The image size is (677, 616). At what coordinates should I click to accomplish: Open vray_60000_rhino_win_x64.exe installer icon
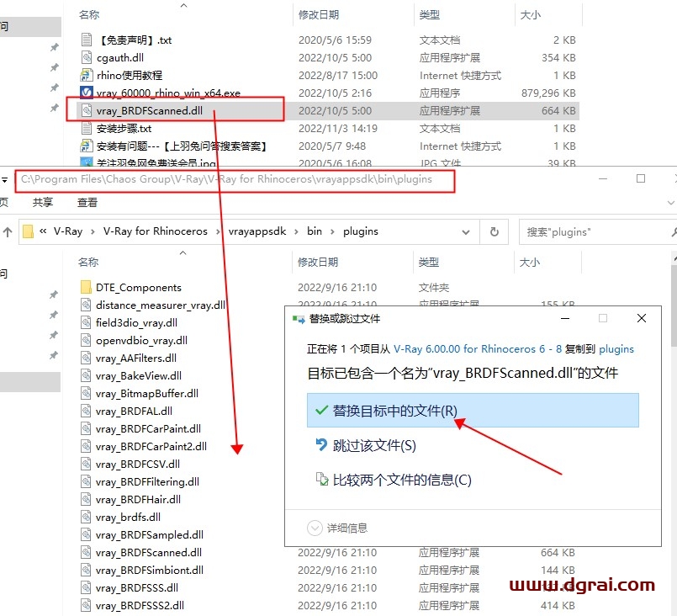[86, 93]
